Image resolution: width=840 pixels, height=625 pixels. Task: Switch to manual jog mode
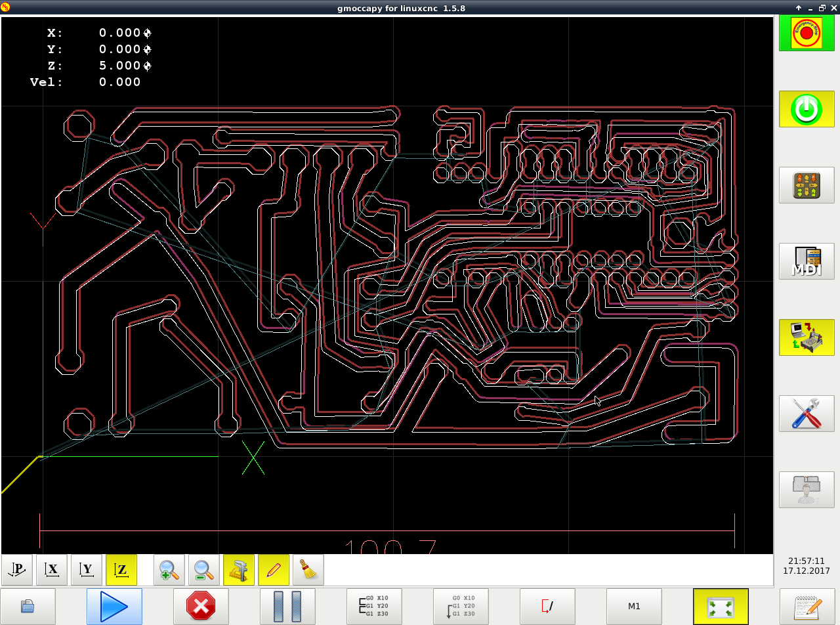pos(807,185)
